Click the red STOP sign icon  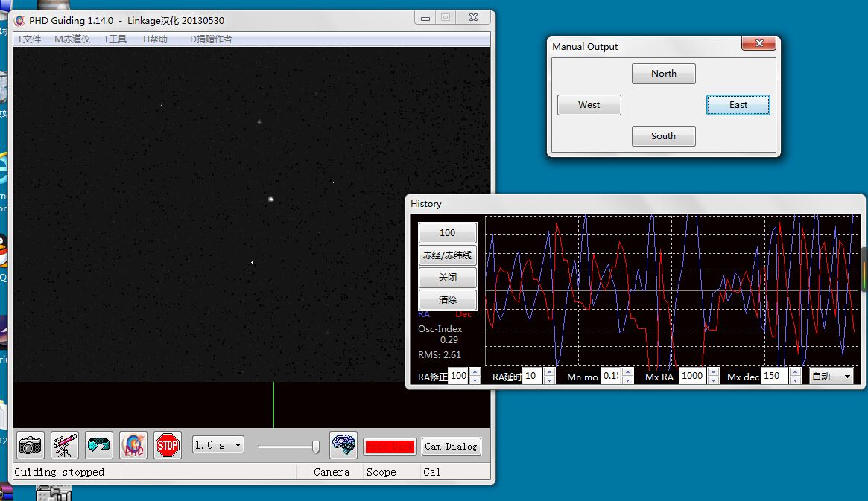click(168, 445)
